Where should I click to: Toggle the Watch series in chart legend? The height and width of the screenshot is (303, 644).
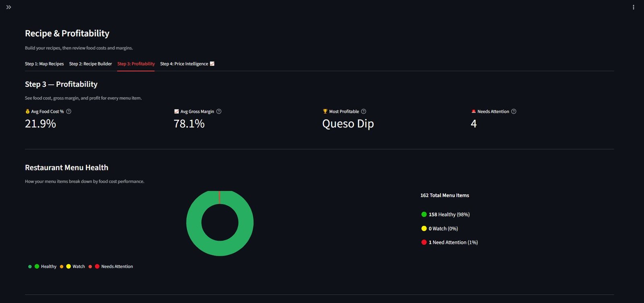[72, 266]
